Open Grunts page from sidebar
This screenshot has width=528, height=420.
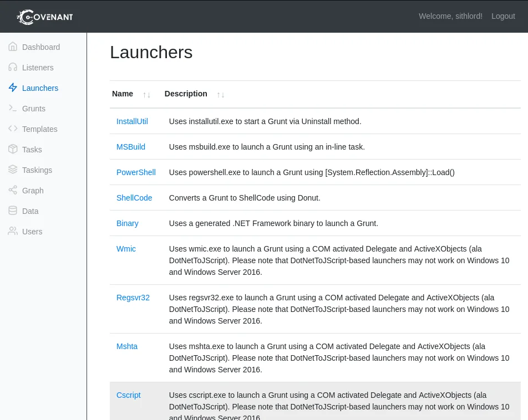[34, 109]
